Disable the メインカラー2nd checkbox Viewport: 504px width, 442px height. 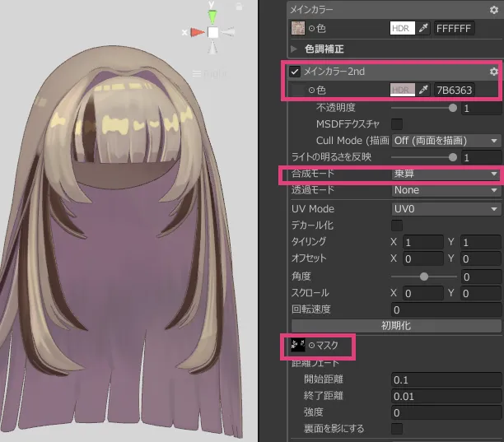tap(295, 72)
